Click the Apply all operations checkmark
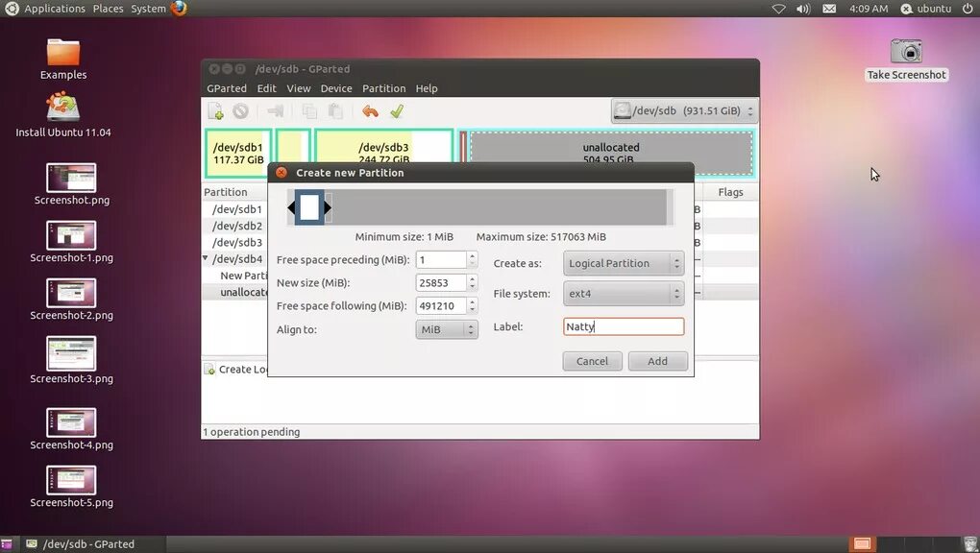Screen dimensions: 980x553 click(x=397, y=111)
